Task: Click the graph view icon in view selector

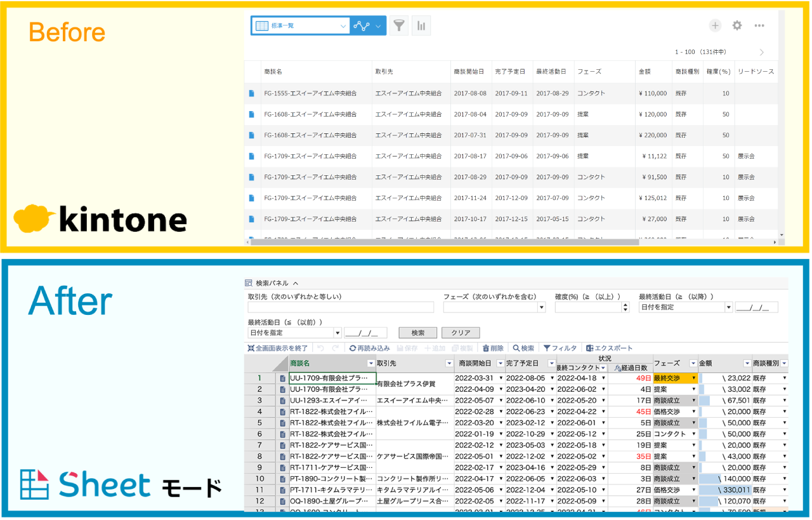Action: (x=362, y=26)
